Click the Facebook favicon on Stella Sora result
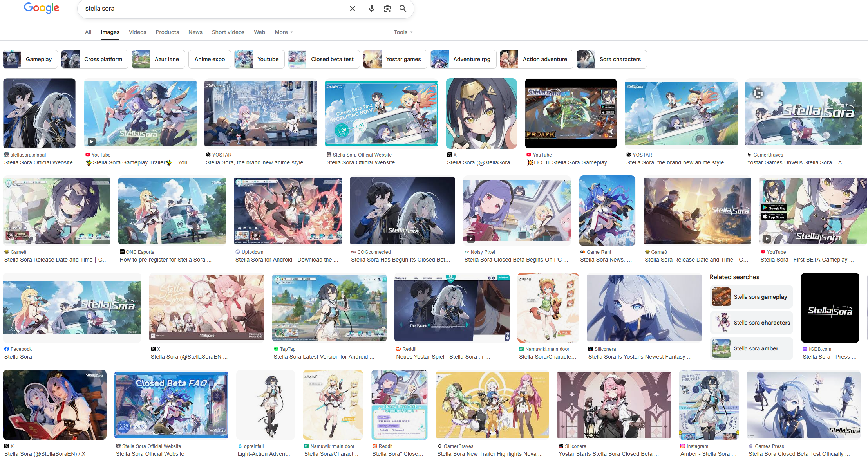Screen dimensions: 868x464 (7, 349)
